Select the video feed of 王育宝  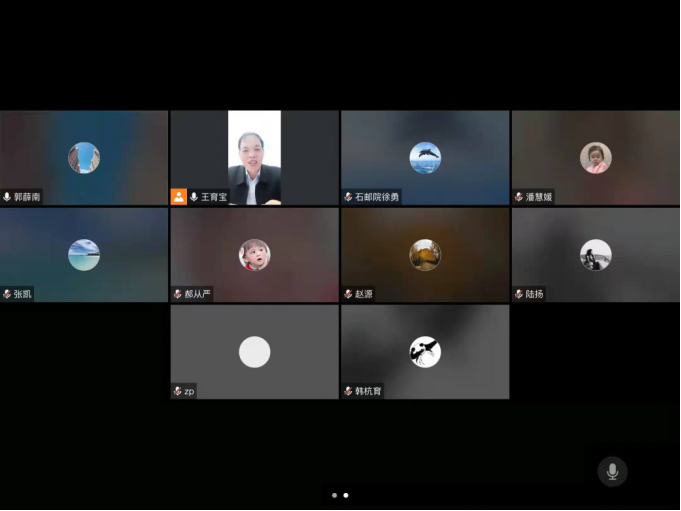[x=254, y=157]
